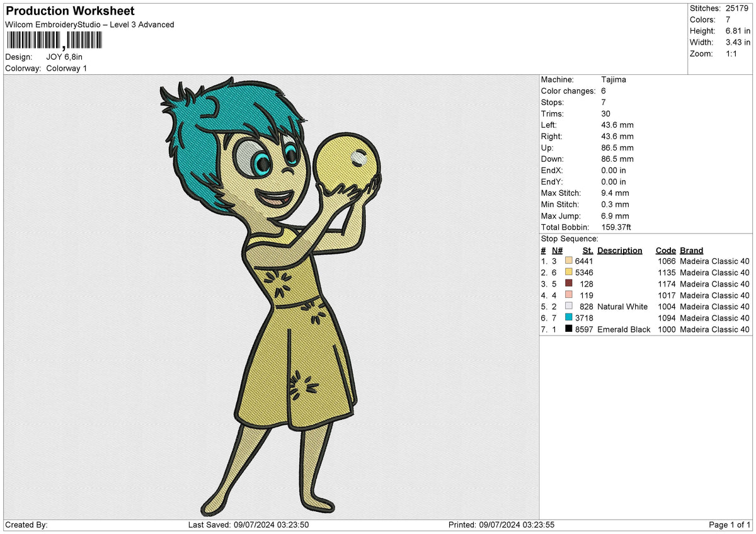Click the Description column header
Image resolution: width=756 pixels, height=534 pixels.
(x=620, y=250)
